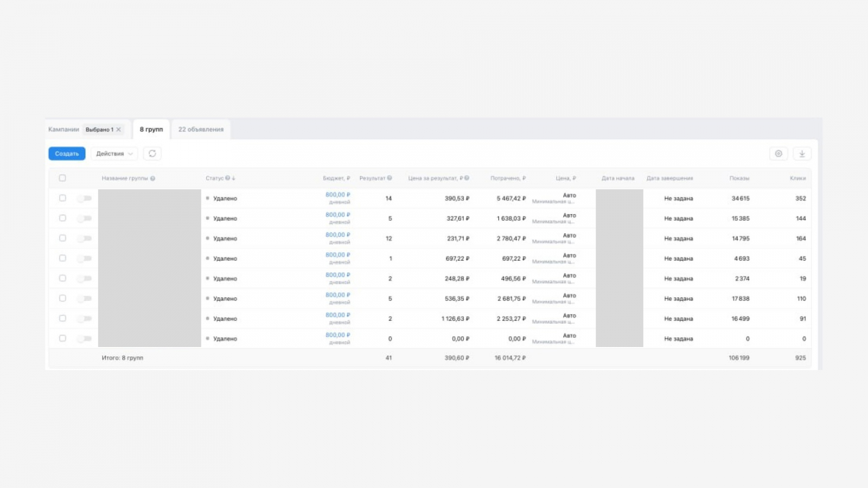Click the download report icon
The image size is (868, 488).
(802, 153)
